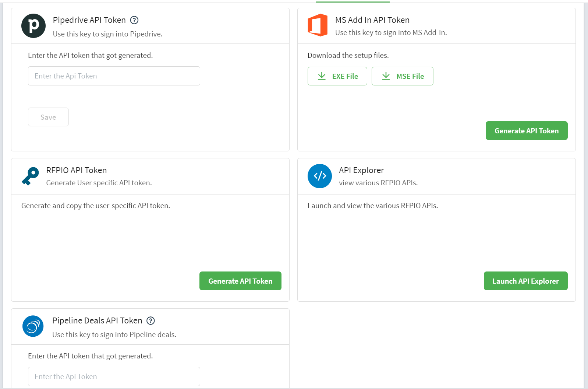Viewport: 588px width, 389px height.
Task: Click the RFPIO key icon
Action: tap(30, 176)
